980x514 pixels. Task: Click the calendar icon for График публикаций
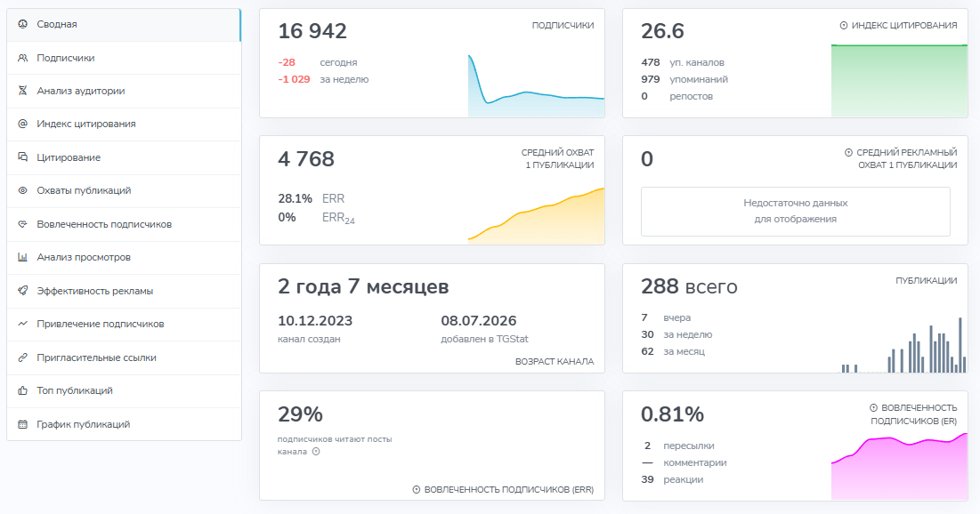22,424
